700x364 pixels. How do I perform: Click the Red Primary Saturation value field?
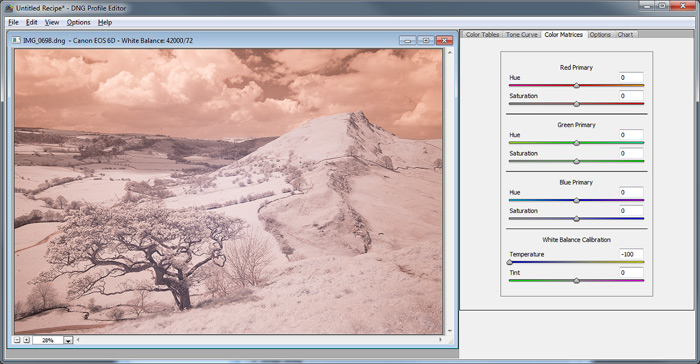pyautogui.click(x=631, y=96)
